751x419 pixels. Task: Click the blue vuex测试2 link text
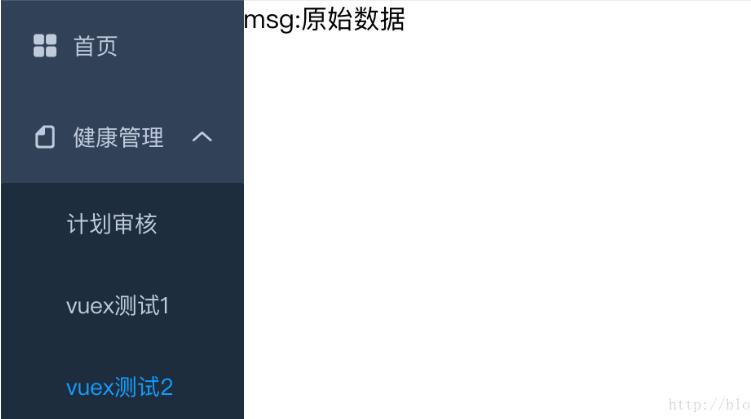119,387
